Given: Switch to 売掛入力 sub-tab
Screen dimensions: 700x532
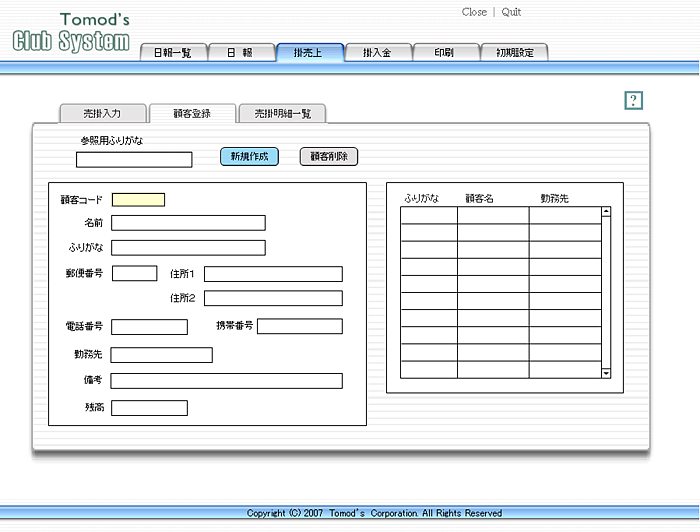Looking at the screenshot, I should point(103,114).
